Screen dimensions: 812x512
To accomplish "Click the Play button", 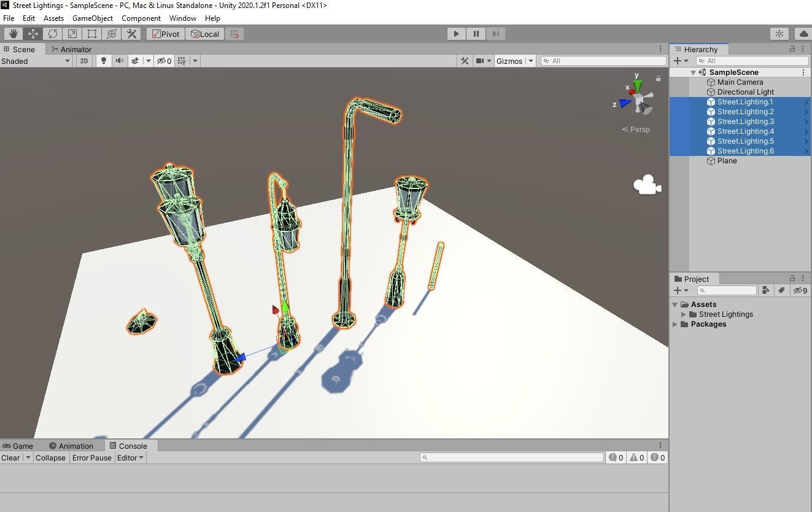I will 456,34.
